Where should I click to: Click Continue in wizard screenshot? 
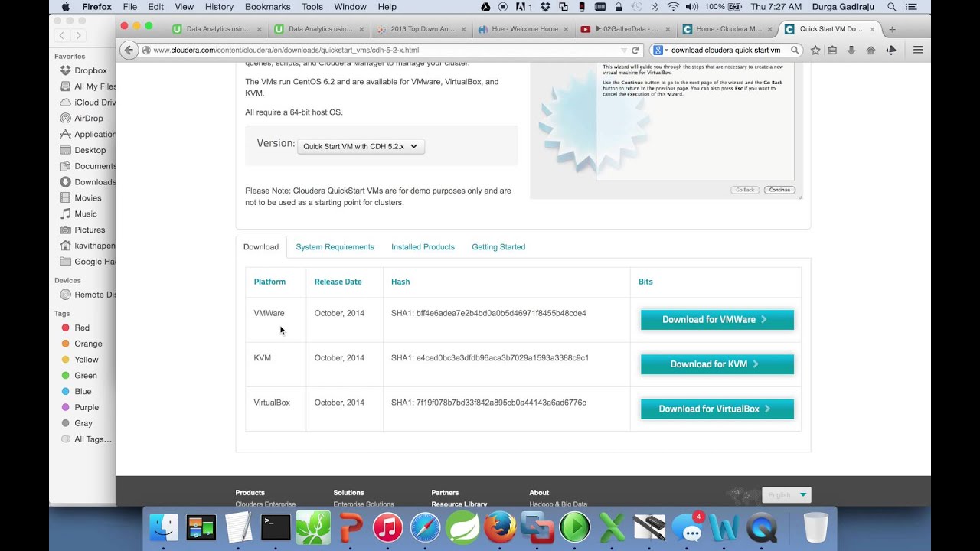779,190
